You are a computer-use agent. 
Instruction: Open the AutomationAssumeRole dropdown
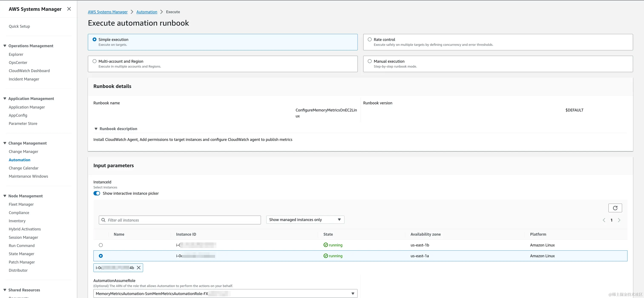[225, 294]
